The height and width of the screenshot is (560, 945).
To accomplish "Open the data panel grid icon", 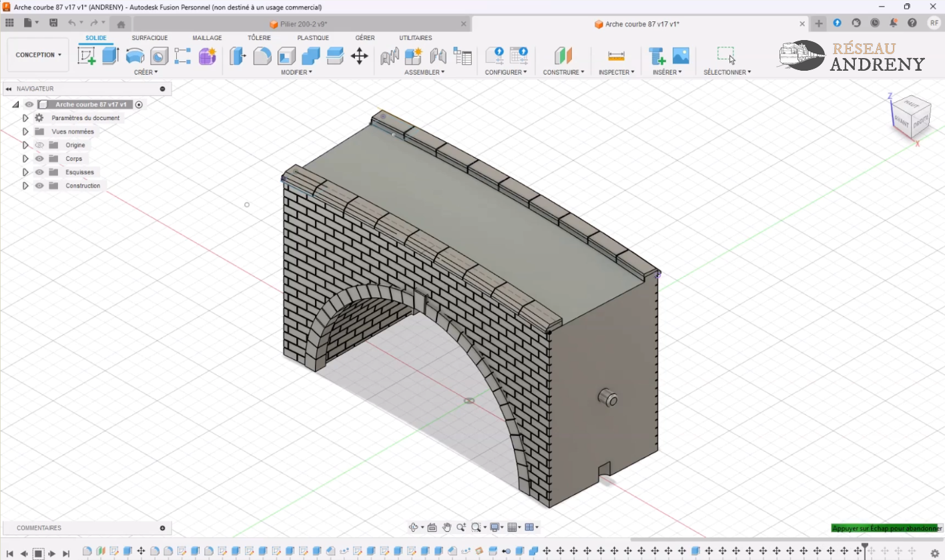I will pos(9,23).
